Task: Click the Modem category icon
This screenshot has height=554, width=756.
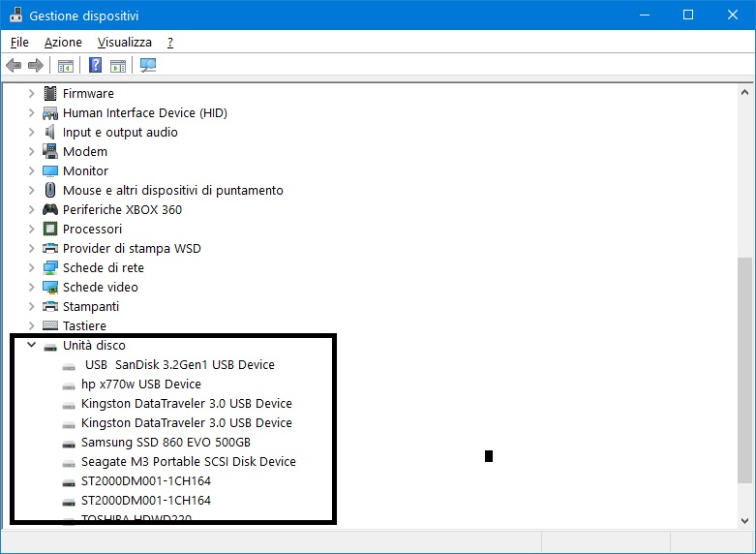Action: pos(50,151)
